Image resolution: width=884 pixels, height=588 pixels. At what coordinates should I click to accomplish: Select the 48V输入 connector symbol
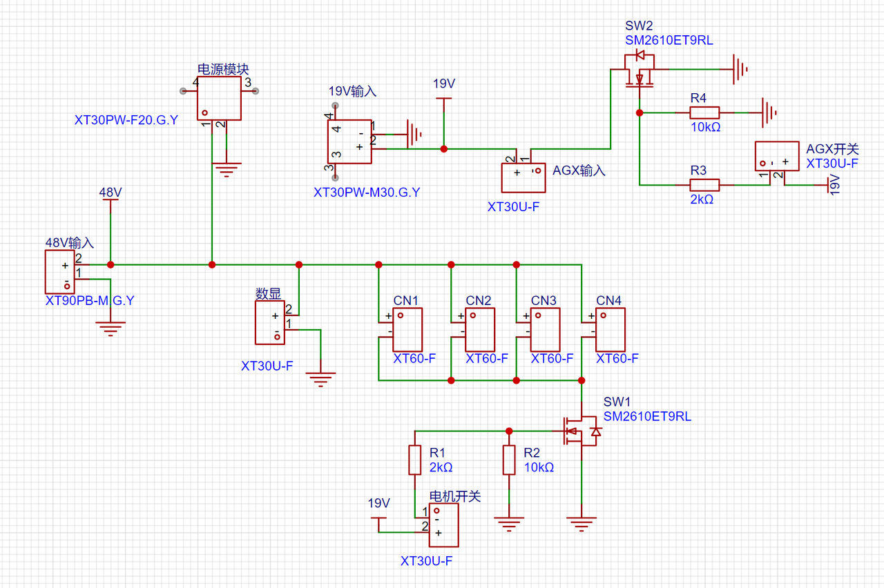coord(59,272)
